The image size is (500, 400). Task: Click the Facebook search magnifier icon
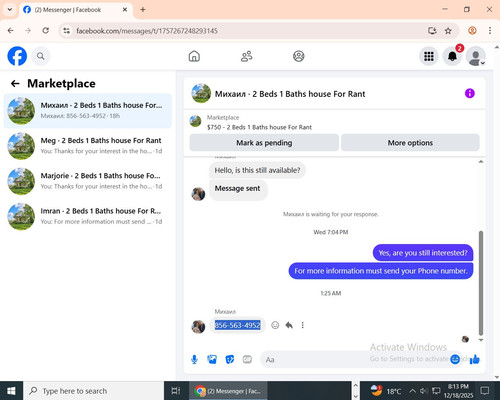click(41, 56)
